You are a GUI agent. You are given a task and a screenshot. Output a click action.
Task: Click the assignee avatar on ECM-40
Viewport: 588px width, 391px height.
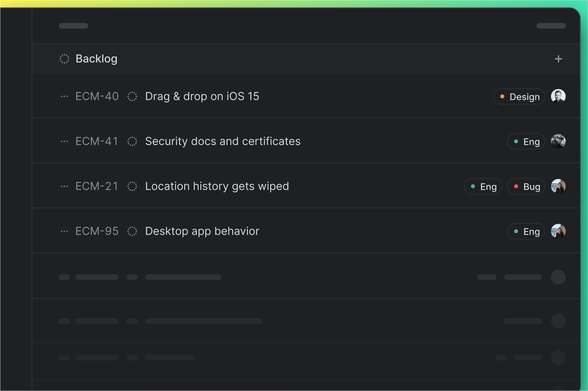pyautogui.click(x=558, y=97)
